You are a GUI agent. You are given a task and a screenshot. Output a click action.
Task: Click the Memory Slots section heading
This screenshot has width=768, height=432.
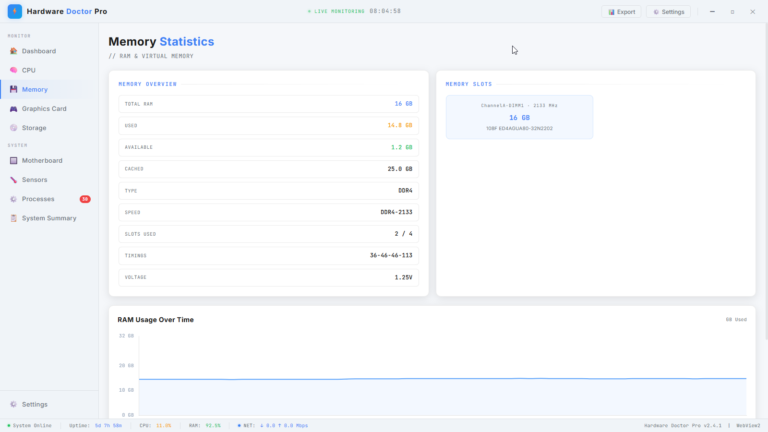pos(469,84)
